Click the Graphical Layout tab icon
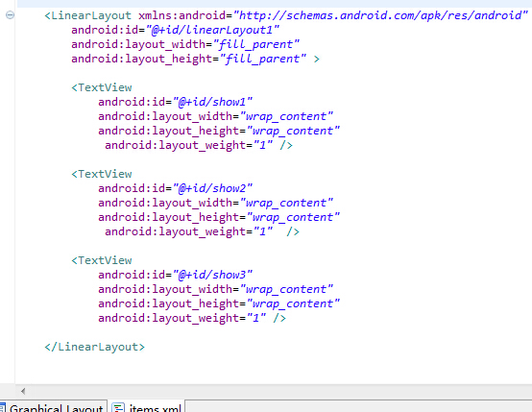The height and width of the screenshot is (412, 532). coord(3,407)
